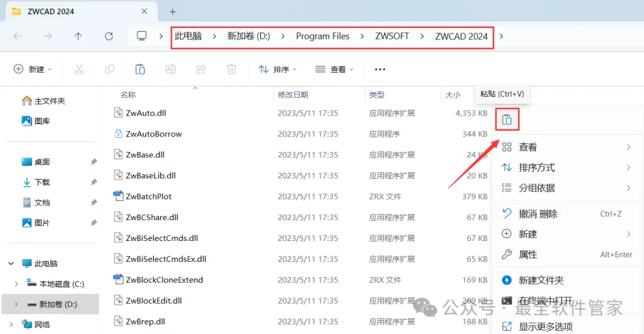644x334 pixels.
Task: Select file ZwBlockEdit.dll
Action: click(x=154, y=301)
